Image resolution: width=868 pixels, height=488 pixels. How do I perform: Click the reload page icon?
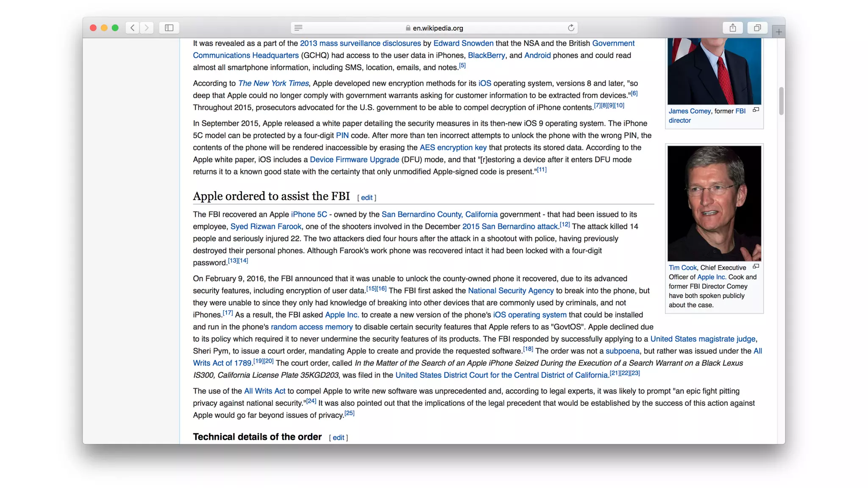(571, 28)
